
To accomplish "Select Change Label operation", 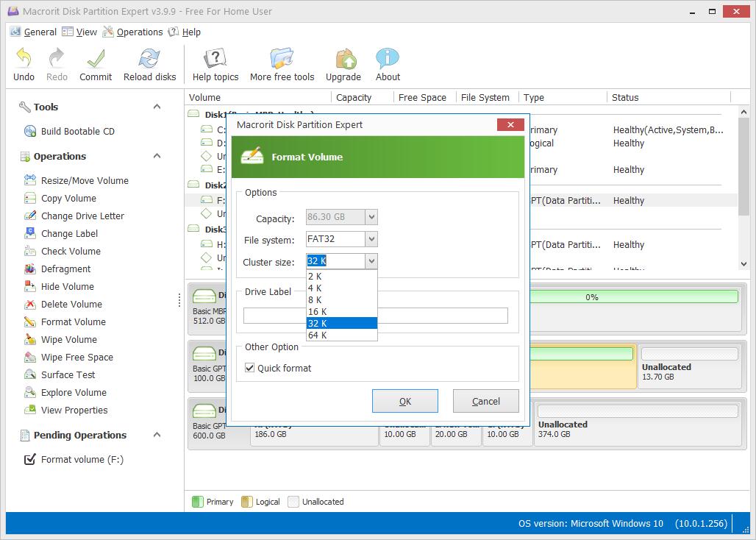I will pos(69,234).
